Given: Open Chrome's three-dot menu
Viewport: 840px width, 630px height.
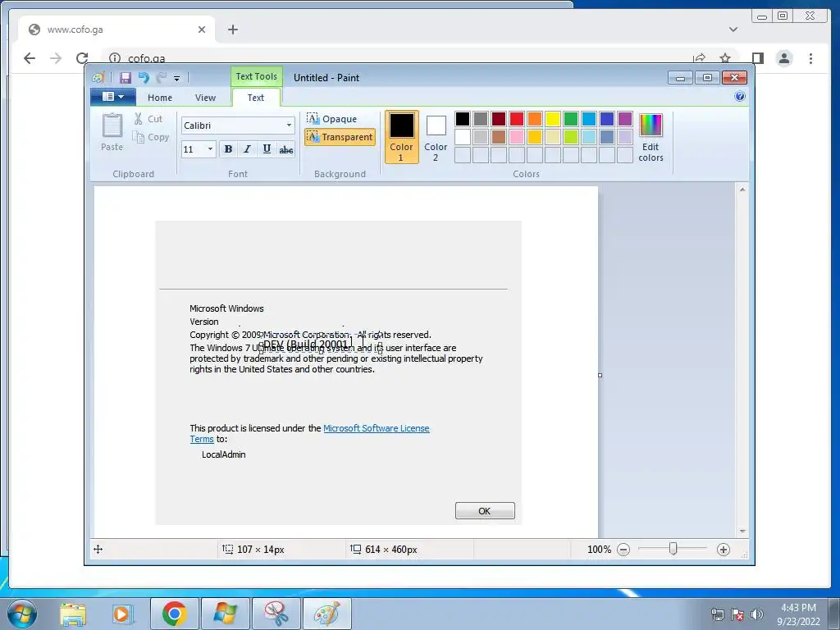Looking at the screenshot, I should tap(810, 58).
